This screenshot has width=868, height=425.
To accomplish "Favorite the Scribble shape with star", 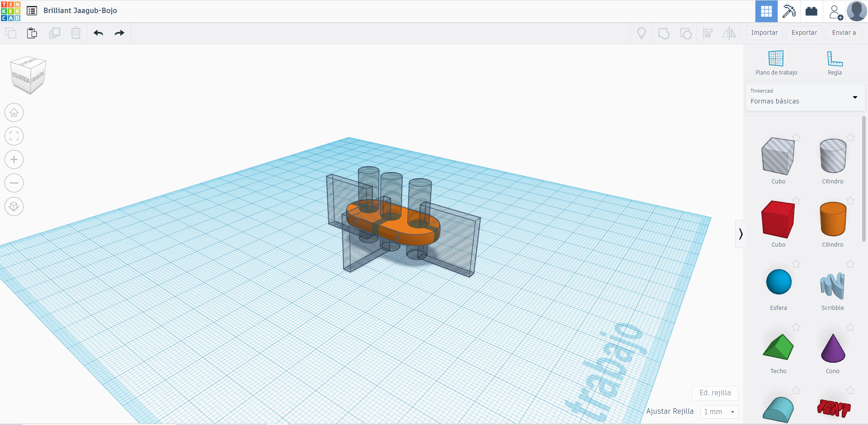I will pos(850,264).
